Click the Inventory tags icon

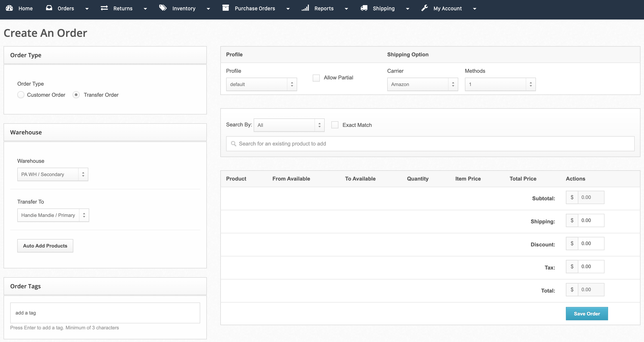[163, 8]
